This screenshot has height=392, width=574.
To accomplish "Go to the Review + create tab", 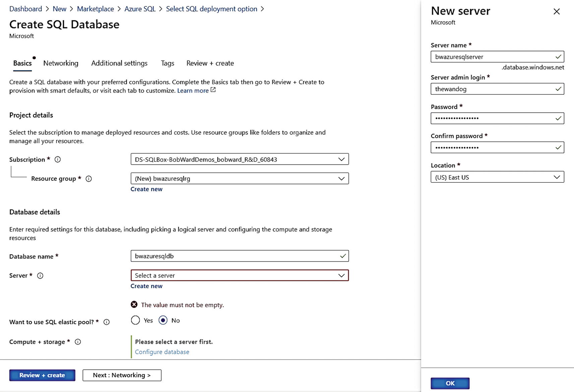I will (210, 63).
